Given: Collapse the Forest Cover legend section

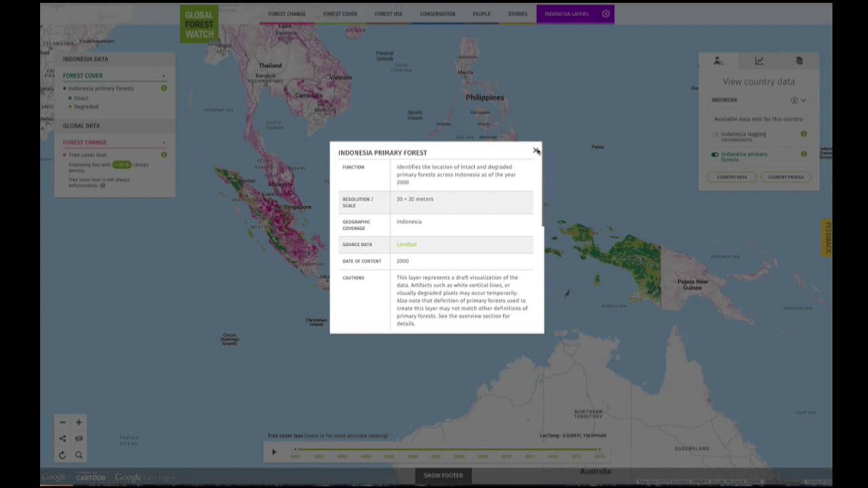Looking at the screenshot, I should point(163,76).
